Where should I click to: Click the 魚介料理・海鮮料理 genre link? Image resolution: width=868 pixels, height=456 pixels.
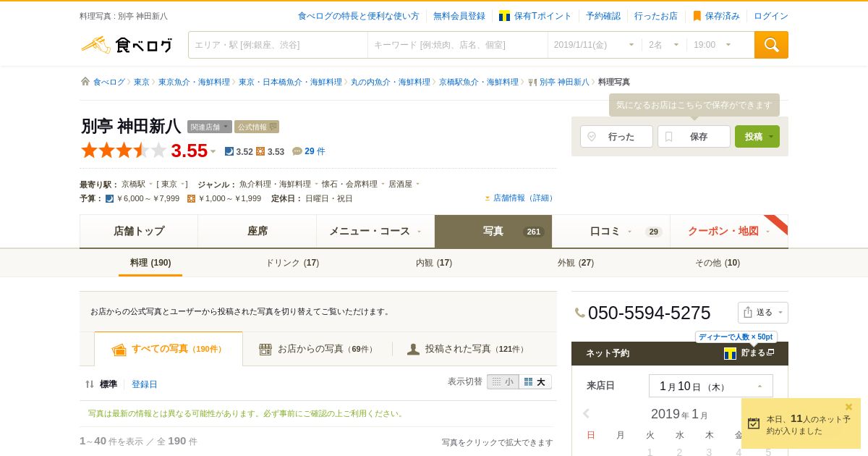pos(275,185)
